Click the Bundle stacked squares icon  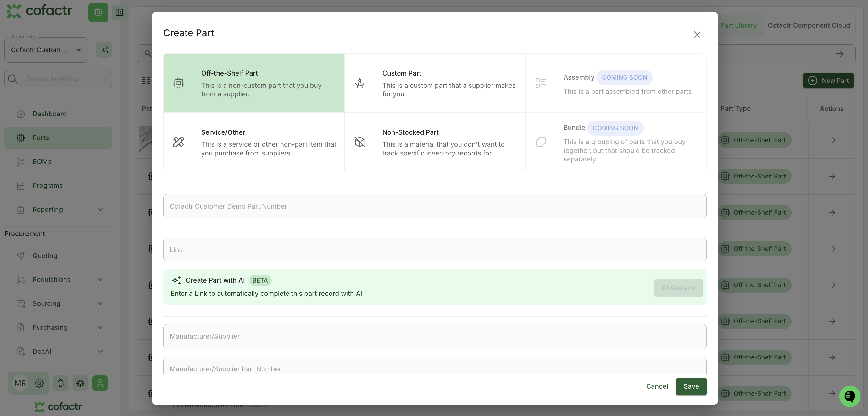541,142
